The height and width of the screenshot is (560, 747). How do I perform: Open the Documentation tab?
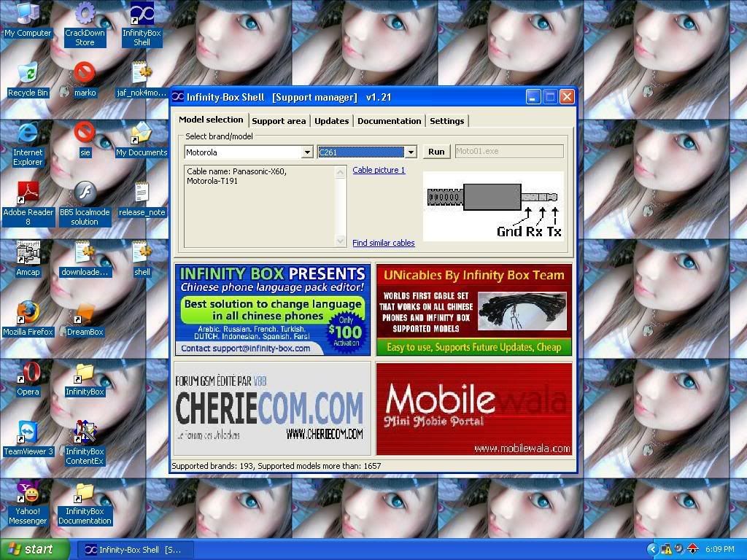coord(390,121)
